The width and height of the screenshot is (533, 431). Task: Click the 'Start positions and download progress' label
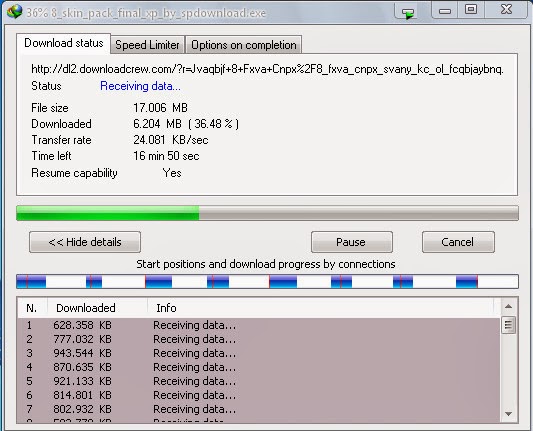(266, 264)
